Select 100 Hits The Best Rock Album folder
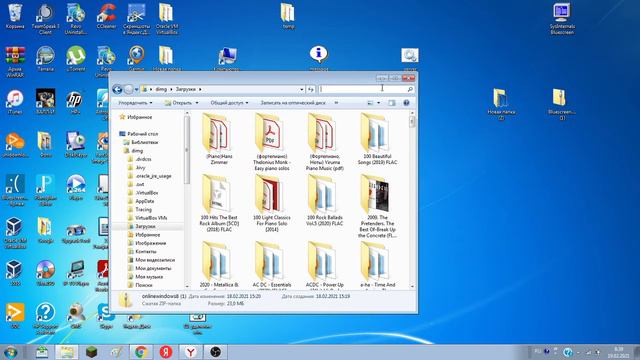The height and width of the screenshot is (360, 640). pyautogui.click(x=219, y=203)
